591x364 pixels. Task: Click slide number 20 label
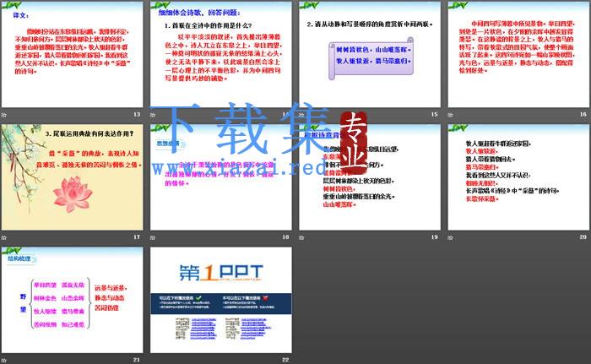pyautogui.click(x=583, y=236)
